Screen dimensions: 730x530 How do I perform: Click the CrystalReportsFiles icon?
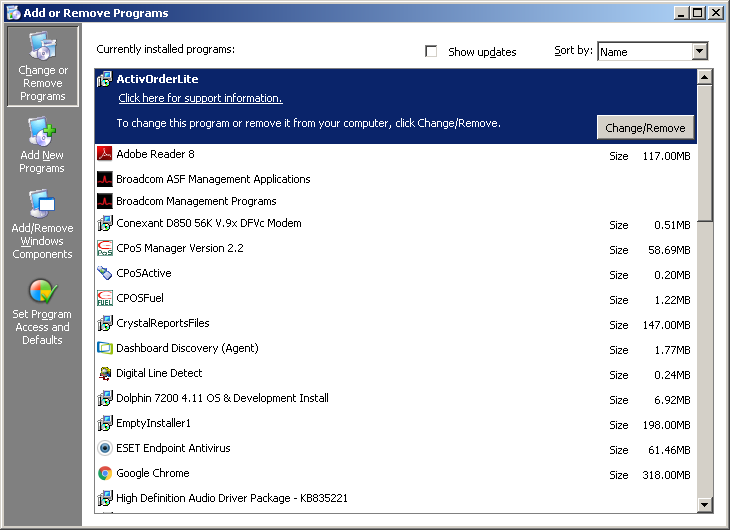pos(105,323)
